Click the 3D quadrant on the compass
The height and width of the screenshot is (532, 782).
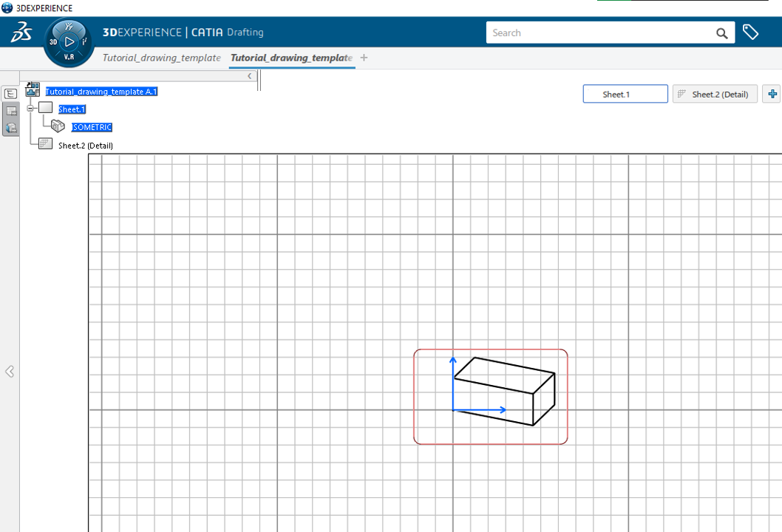coord(52,43)
